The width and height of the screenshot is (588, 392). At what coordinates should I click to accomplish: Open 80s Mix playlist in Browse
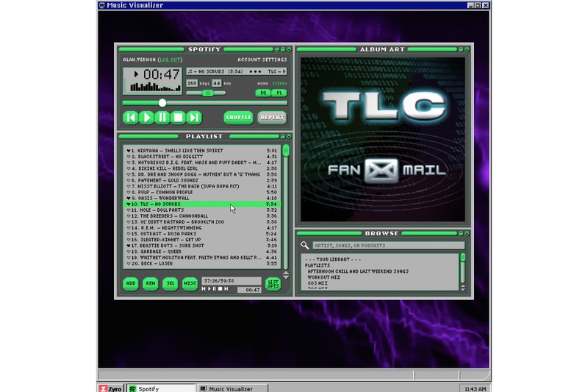[318, 283]
